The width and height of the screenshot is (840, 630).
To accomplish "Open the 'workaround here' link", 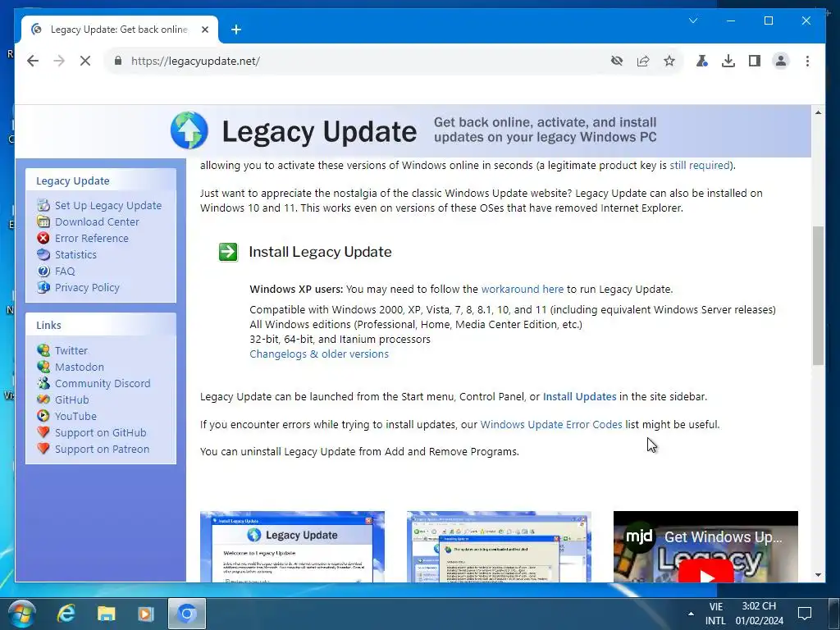I will tap(523, 290).
